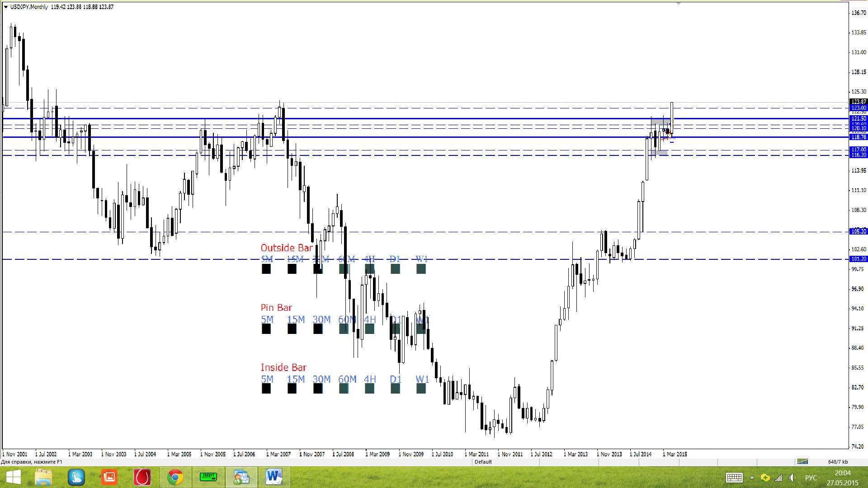868x488 pixels.
Task: Open the orange picture app on taskbar
Action: pos(109,477)
